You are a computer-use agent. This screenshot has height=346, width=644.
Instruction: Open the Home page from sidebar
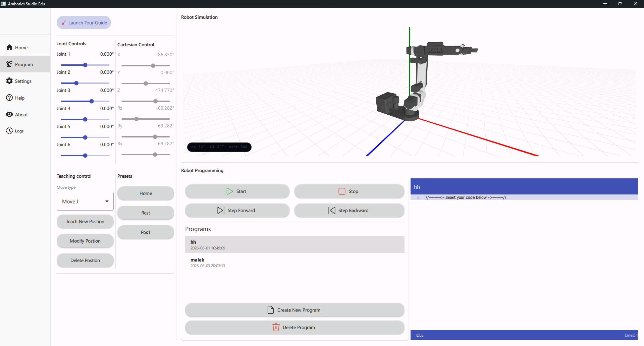point(25,48)
